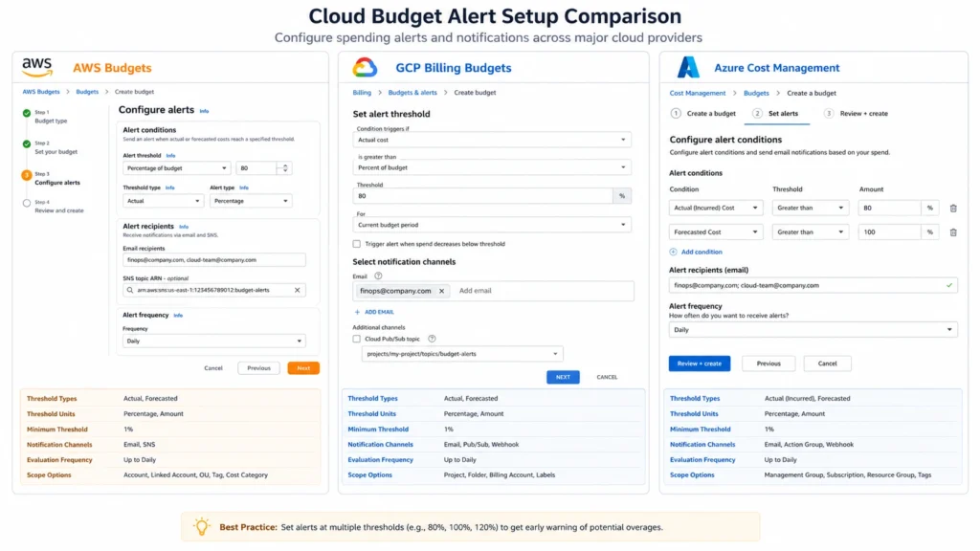Click the AWS logo icon
The image size is (980, 551).
(x=37, y=67)
